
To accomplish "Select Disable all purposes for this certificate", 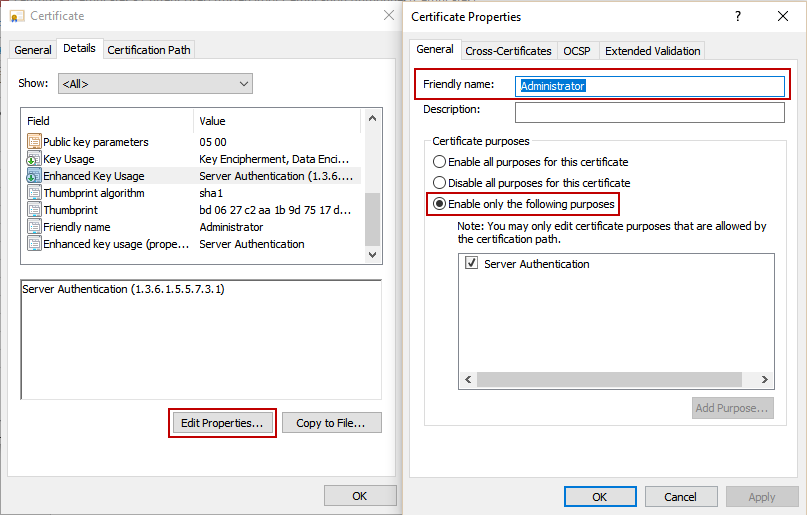I will point(439,183).
